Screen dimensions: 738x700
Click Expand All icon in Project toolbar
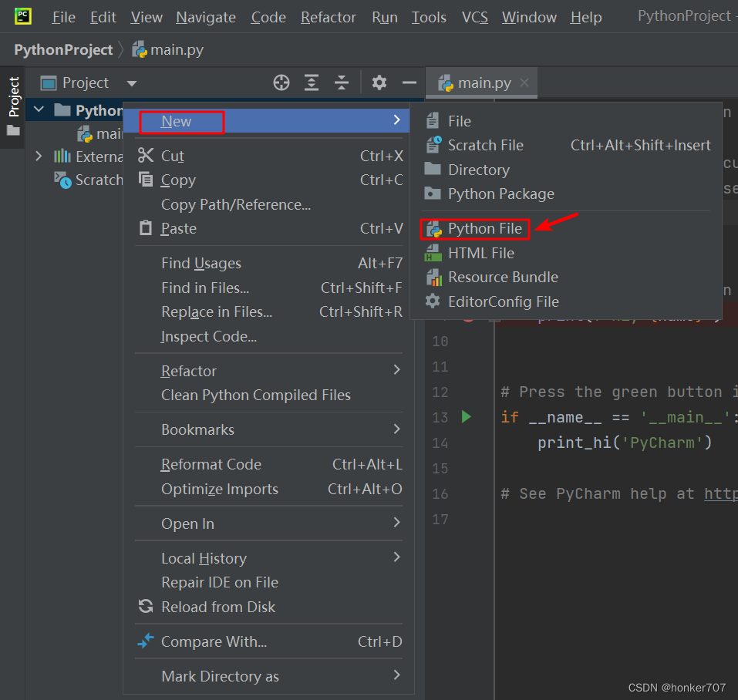click(x=312, y=82)
